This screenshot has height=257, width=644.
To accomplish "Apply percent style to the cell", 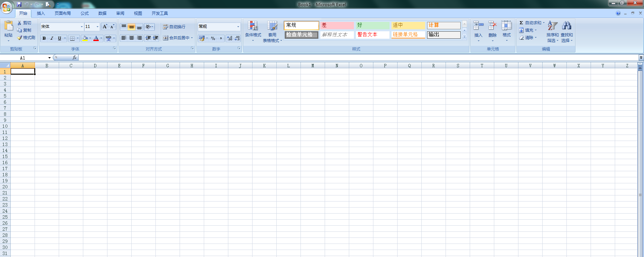I will [213, 38].
